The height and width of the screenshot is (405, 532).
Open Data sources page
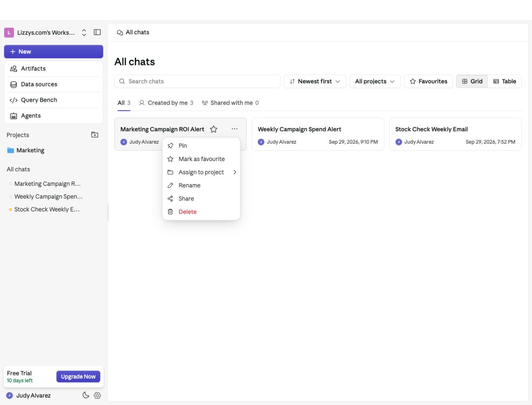click(54, 84)
